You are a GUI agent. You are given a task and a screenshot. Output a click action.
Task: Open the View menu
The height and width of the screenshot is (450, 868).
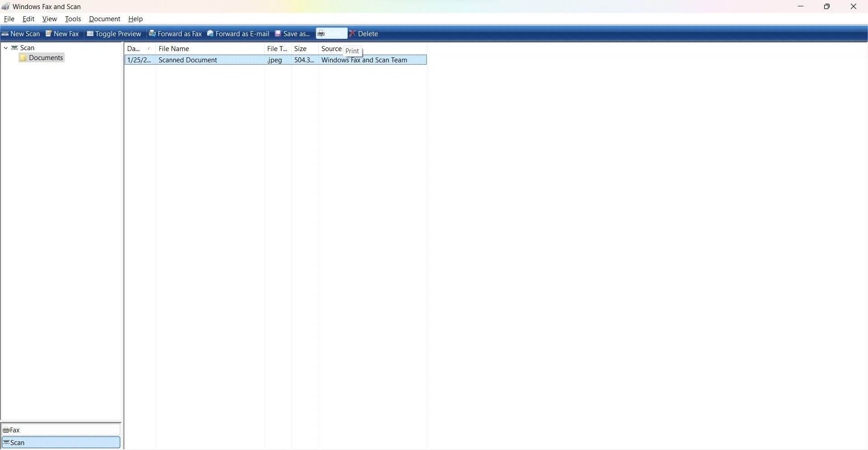50,19
